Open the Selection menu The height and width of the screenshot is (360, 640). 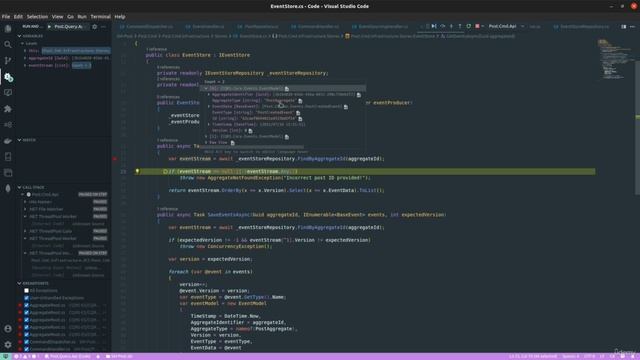coord(37,17)
